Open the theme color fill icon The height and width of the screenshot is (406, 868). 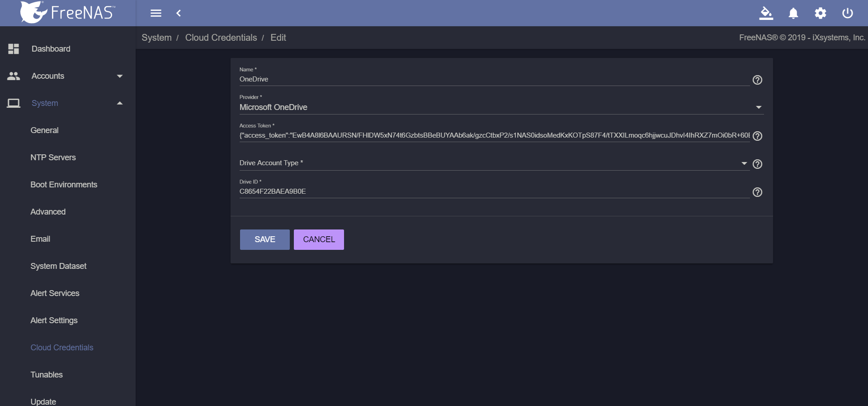[x=766, y=13]
